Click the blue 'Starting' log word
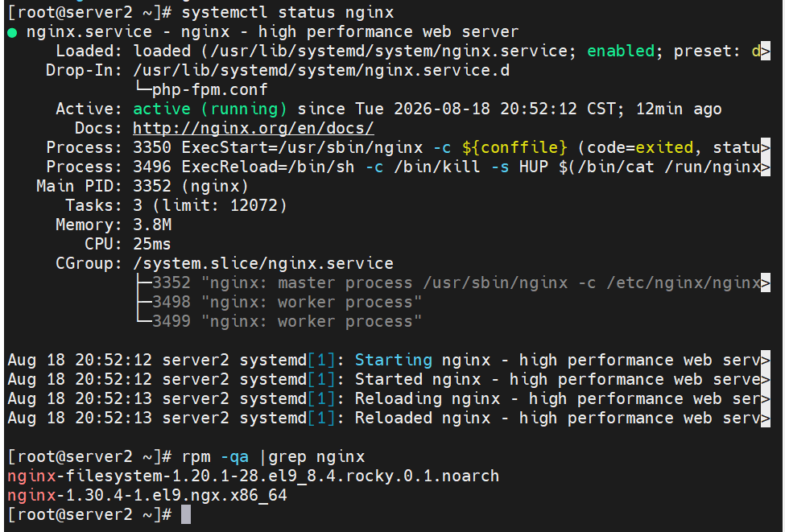 394,361
